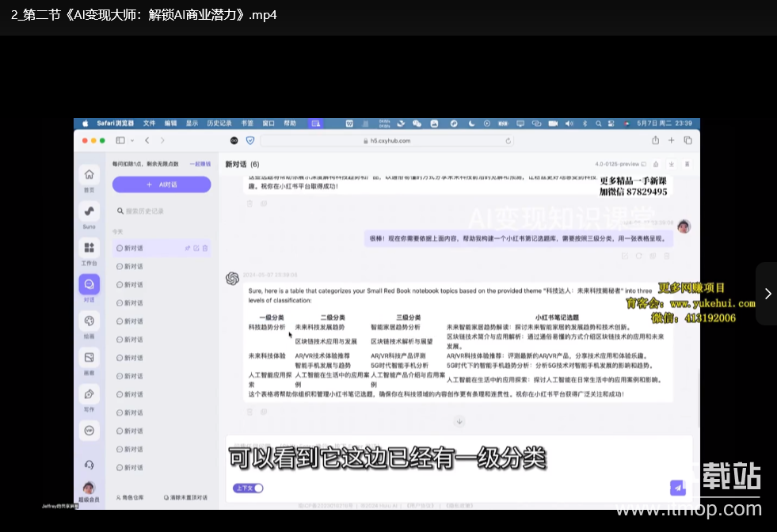Click edit icon under the user message
This screenshot has height=532, width=777.
coord(625,256)
